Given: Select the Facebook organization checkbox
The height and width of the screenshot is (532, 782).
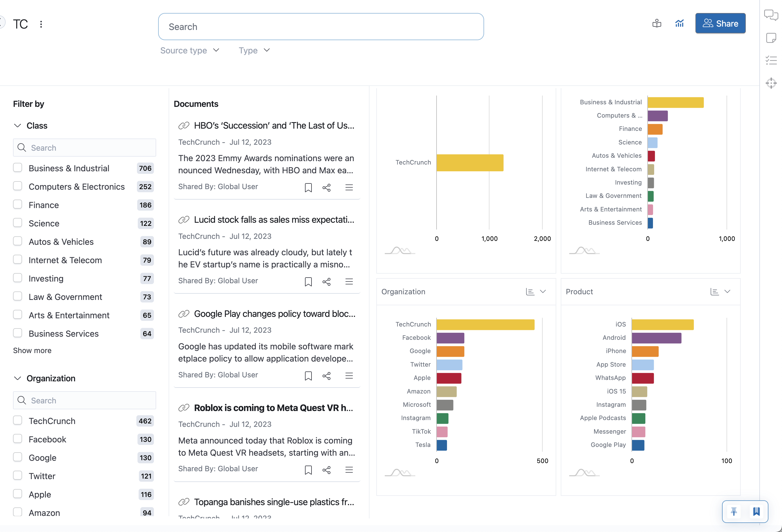Looking at the screenshot, I should pos(18,439).
